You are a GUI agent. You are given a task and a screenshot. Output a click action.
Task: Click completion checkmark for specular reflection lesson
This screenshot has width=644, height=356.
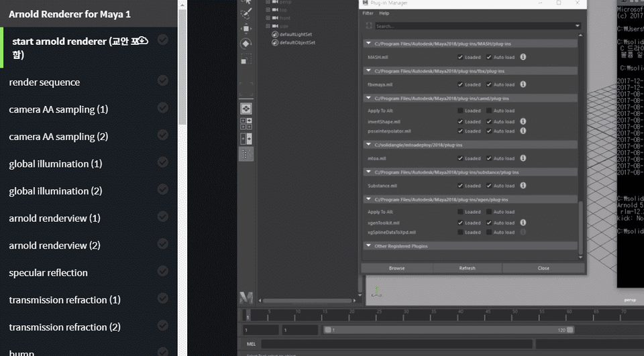click(x=163, y=271)
